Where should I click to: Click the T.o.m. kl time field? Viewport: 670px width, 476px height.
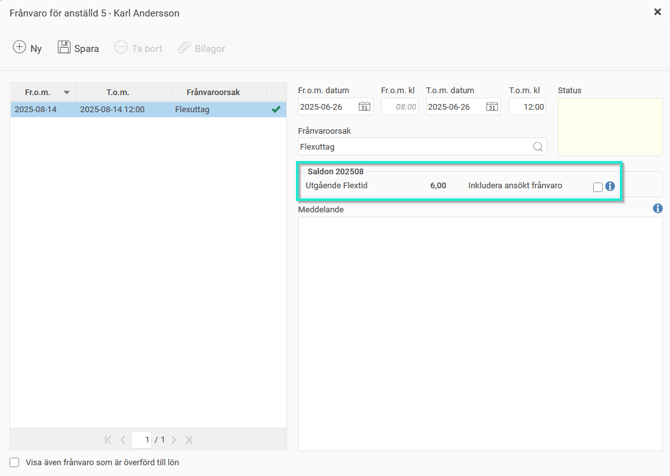pyautogui.click(x=527, y=107)
